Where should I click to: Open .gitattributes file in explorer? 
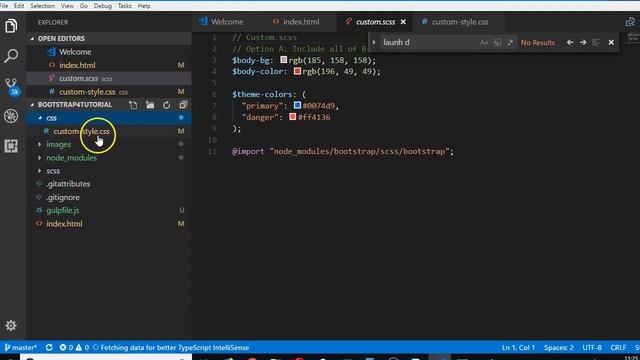pos(108,184)
